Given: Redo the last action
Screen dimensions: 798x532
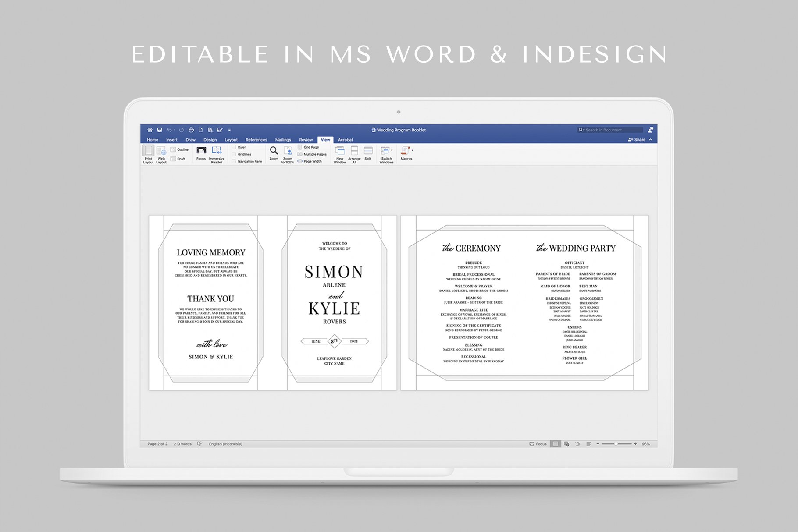Looking at the screenshot, I should coord(182,130).
